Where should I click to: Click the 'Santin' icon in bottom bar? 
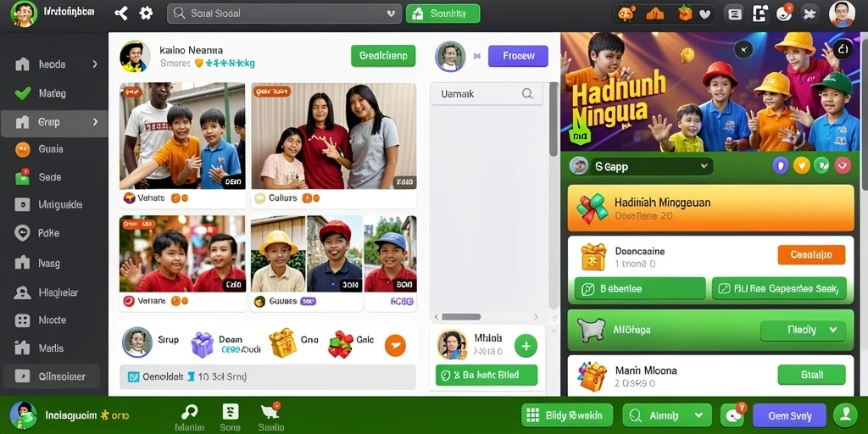[270, 411]
